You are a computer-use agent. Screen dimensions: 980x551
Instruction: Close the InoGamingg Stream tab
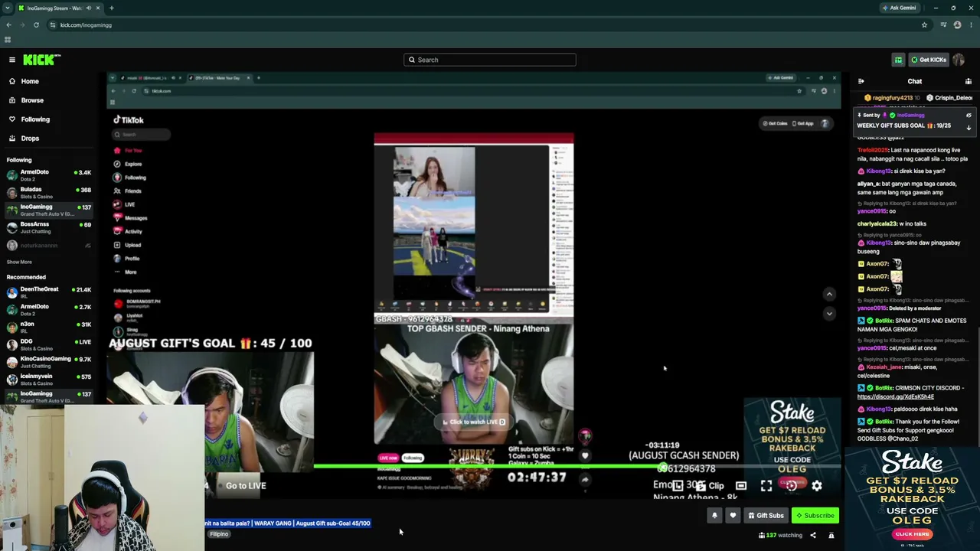[x=99, y=8]
